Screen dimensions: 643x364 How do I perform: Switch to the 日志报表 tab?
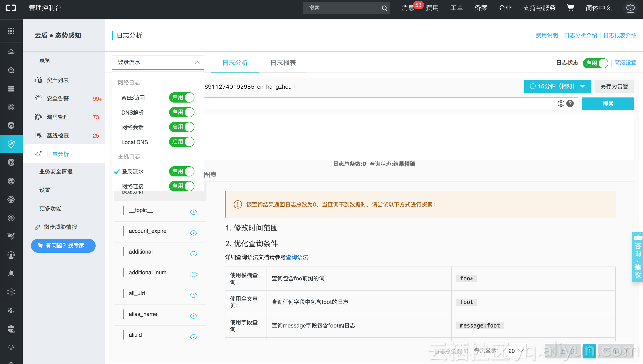click(283, 63)
